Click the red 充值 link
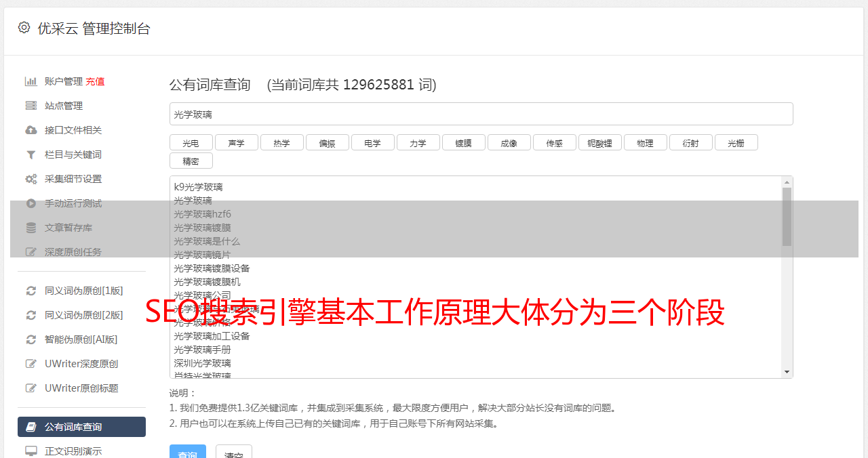 pos(95,81)
